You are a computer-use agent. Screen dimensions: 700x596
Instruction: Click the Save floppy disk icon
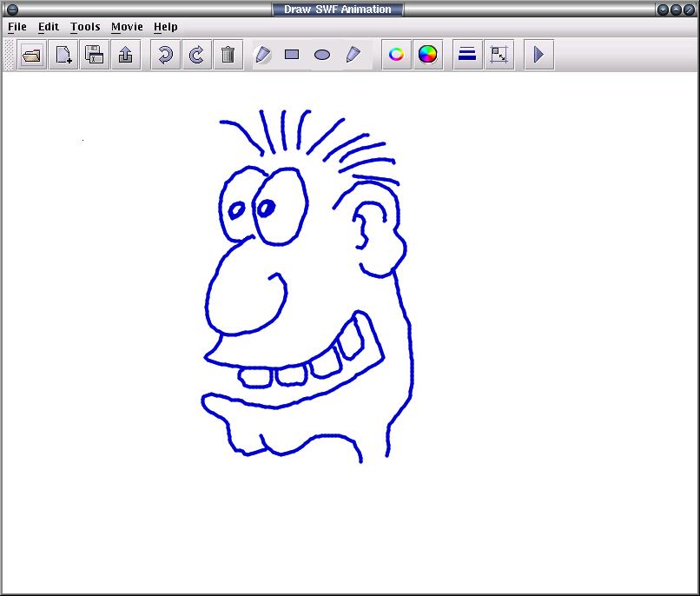(95, 55)
